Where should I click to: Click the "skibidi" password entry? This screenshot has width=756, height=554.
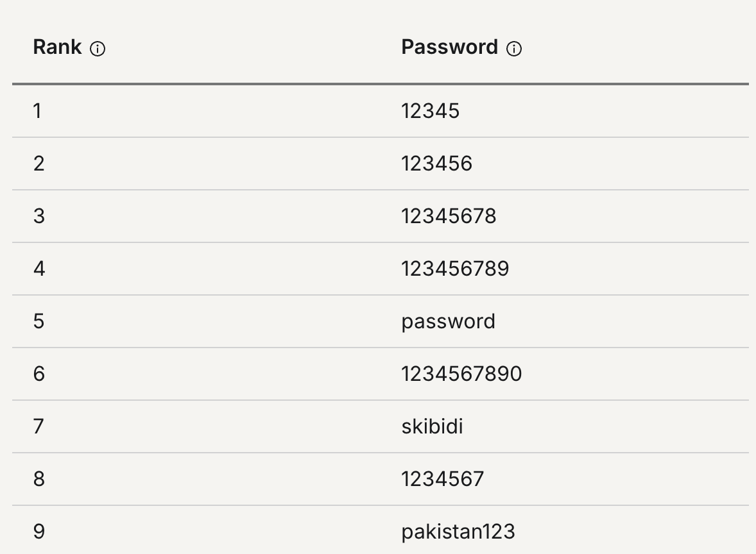coord(432,426)
